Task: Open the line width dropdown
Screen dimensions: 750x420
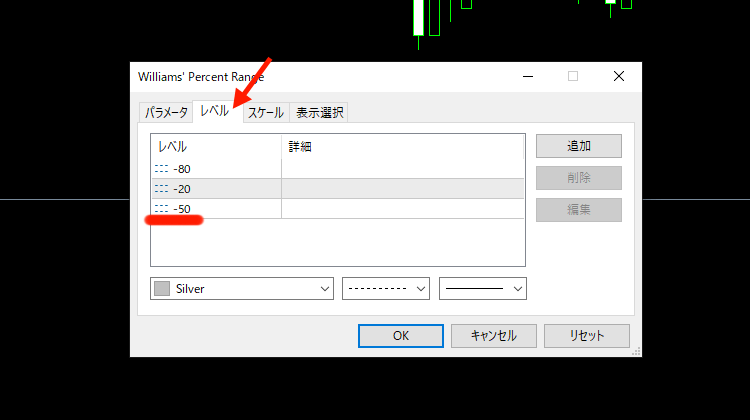Action: [483, 288]
